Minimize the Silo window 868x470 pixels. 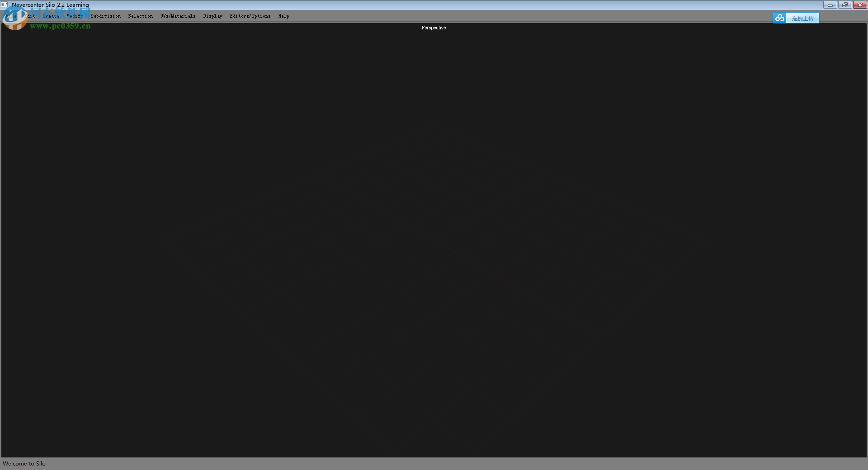[830, 5]
